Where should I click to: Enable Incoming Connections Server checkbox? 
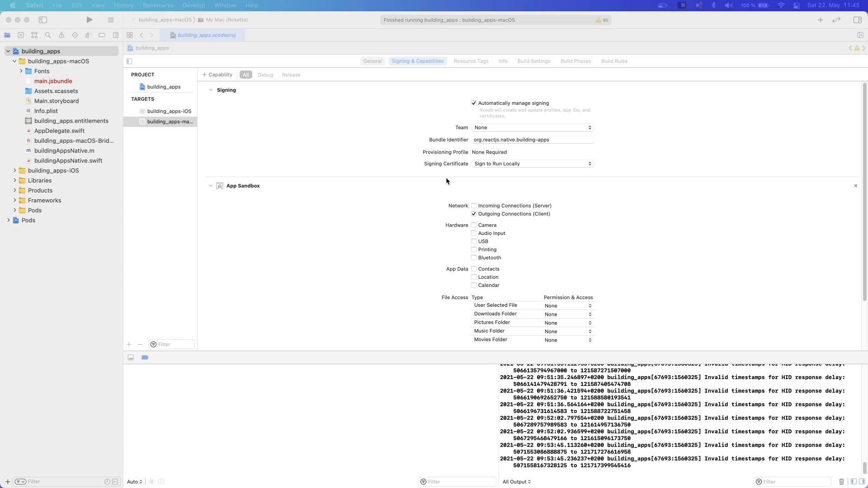[x=474, y=205]
